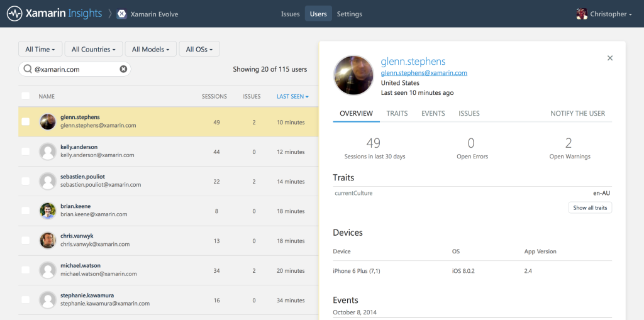Click Showing 20 of 115 users text
The height and width of the screenshot is (320, 644).
(x=270, y=69)
